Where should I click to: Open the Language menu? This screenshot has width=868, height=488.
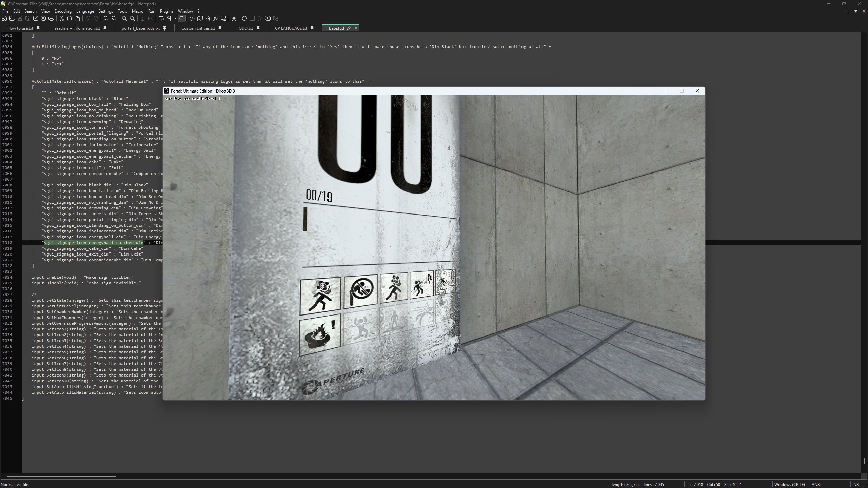coord(85,11)
